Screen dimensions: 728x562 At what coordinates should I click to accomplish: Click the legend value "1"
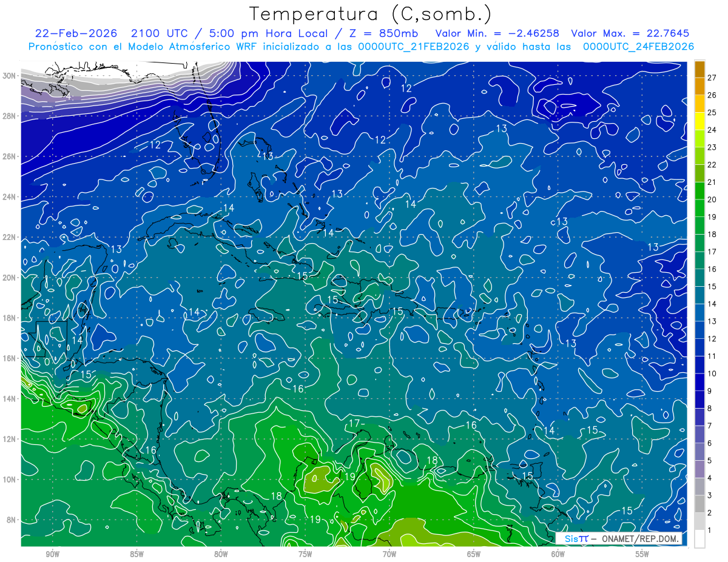[710, 530]
